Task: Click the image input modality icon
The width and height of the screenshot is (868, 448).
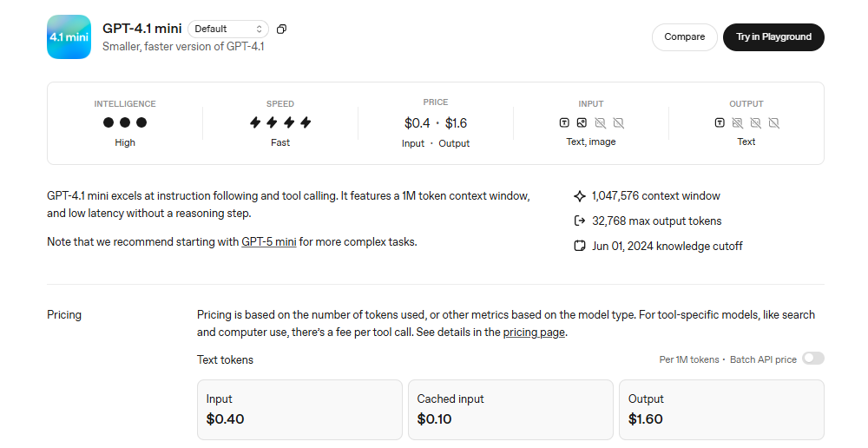Action: coord(582,123)
